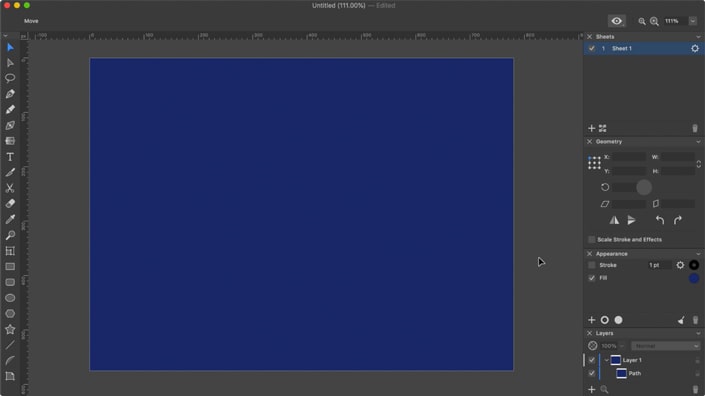Pick the Eyedropper tool
Screen dimensions: 705x396
pos(10,219)
